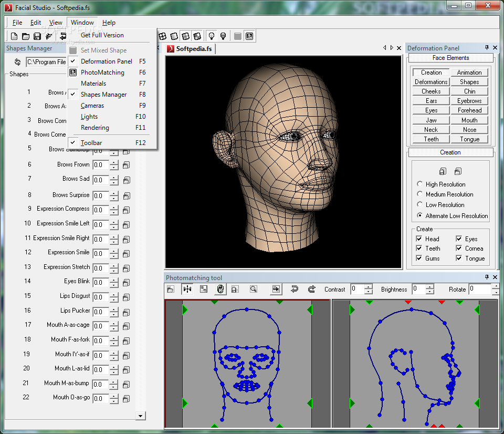Click the mirror icon in Photomatching toolbar
The width and height of the screenshot is (504, 434).
click(x=187, y=289)
